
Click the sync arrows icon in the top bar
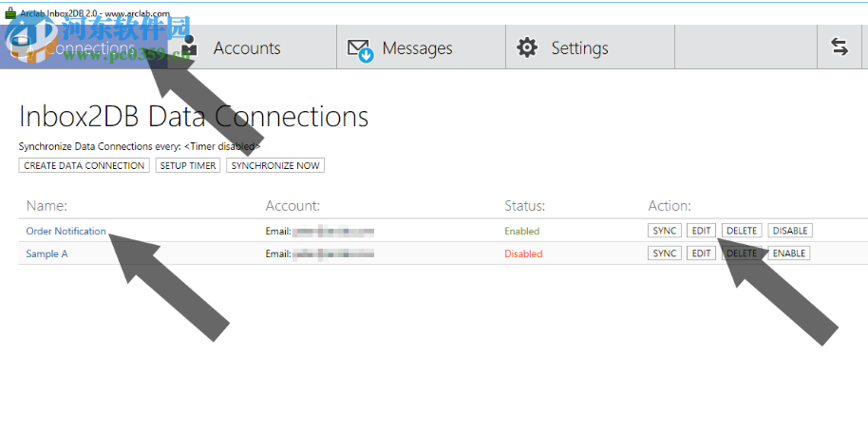pyautogui.click(x=840, y=47)
